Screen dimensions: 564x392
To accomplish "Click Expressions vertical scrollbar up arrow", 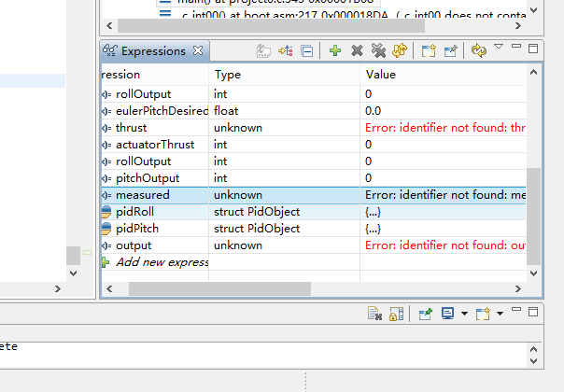I will (x=533, y=72).
